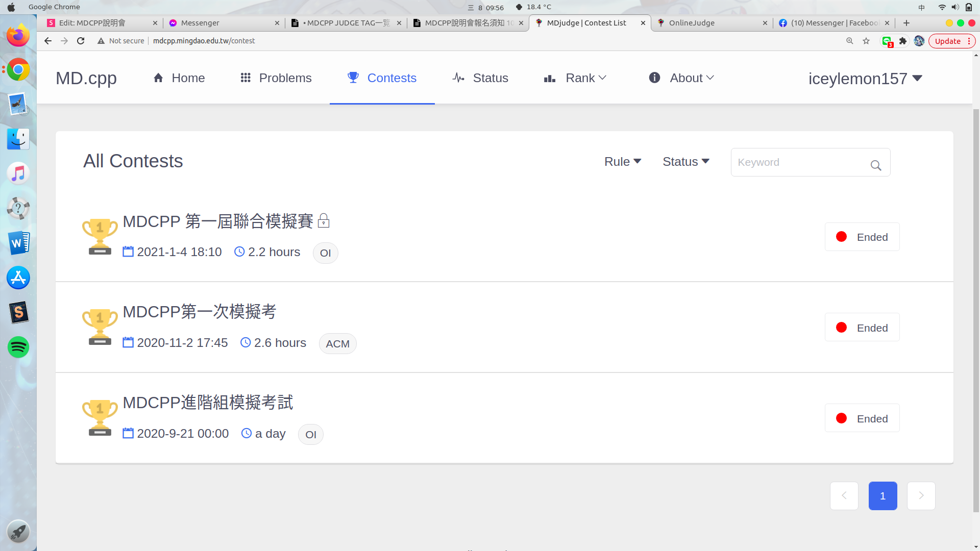Open the MDCPP進階組模擬考試 contest link
The image size is (980, 551).
point(208,403)
